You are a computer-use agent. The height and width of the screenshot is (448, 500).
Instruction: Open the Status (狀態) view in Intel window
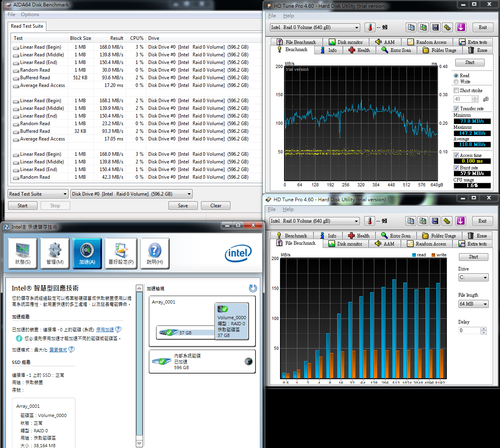(23, 253)
